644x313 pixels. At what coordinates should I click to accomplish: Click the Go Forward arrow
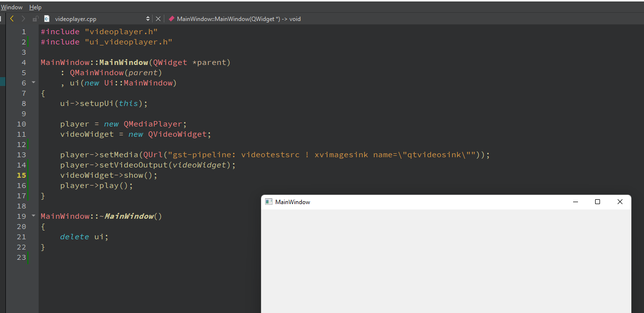click(x=23, y=19)
